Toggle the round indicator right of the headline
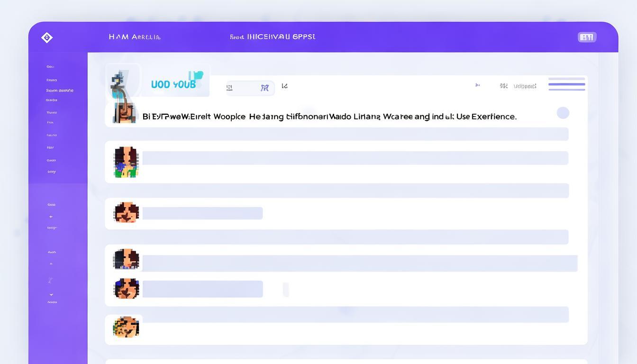Viewport: 637px width, 364px height. [x=563, y=113]
